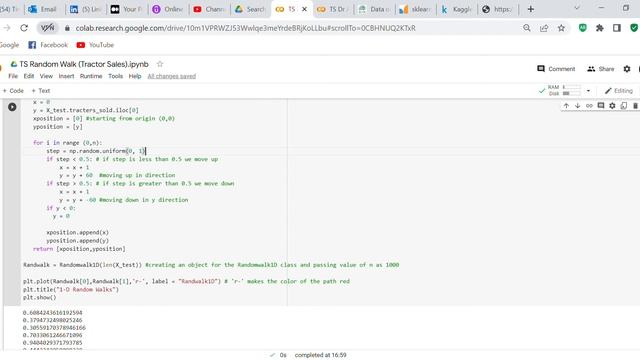This screenshot has width=640, height=360.
Task: Switch to the 'Your F' tab
Action: [x=126, y=9]
